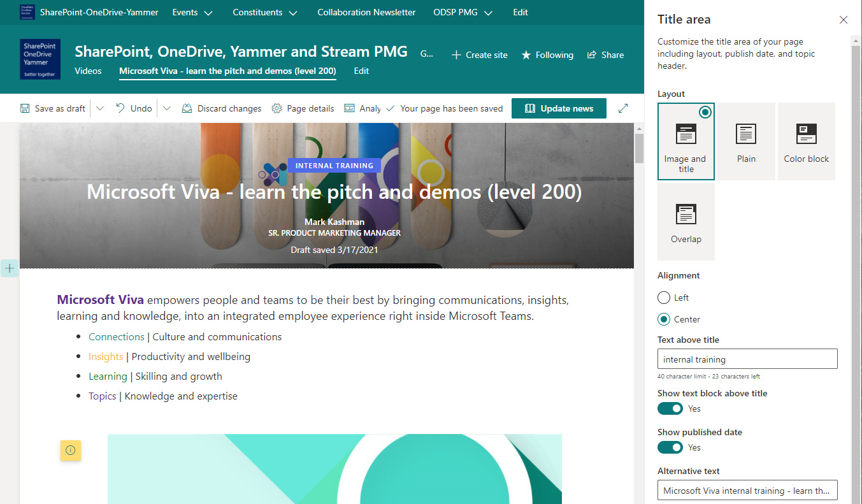Click the teal abstract image in page body
Viewport: 862px width, 504px height.
[334, 469]
